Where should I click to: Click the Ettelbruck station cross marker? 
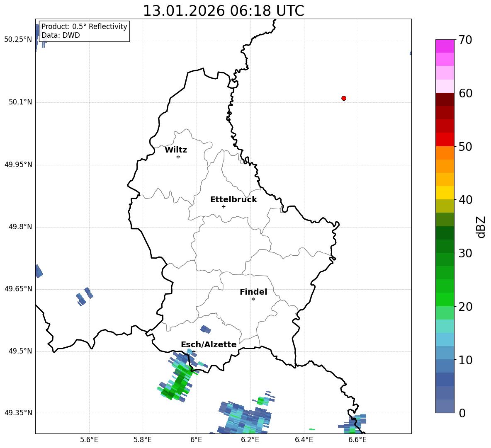(224, 206)
